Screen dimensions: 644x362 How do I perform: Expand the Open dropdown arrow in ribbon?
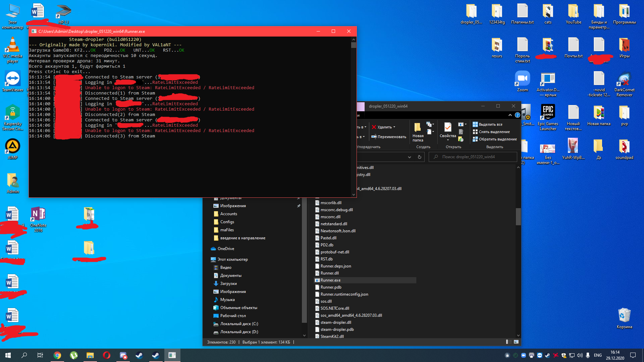(466, 124)
